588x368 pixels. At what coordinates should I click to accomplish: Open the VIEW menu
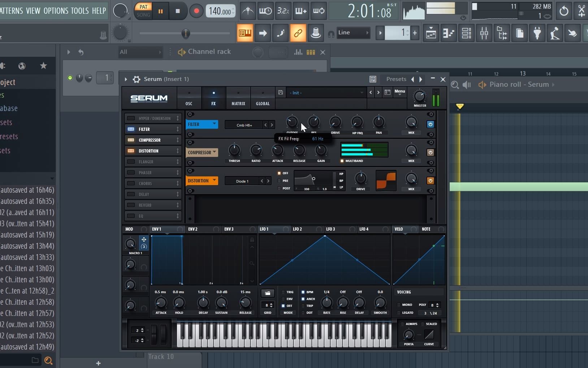[33, 11]
